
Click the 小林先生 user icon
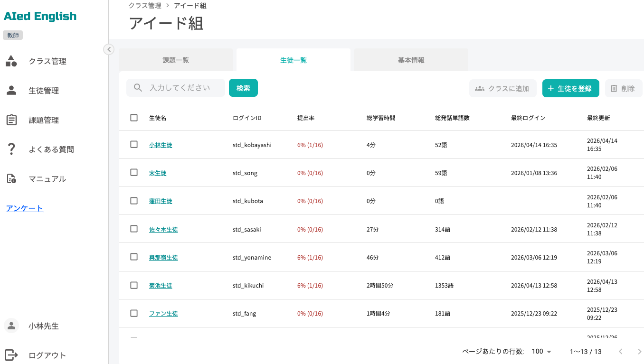click(11, 326)
